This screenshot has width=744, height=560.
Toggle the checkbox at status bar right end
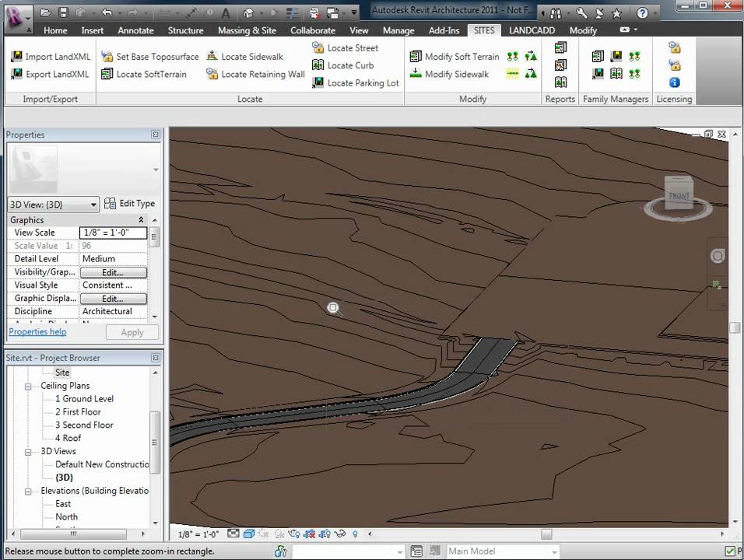click(x=730, y=551)
